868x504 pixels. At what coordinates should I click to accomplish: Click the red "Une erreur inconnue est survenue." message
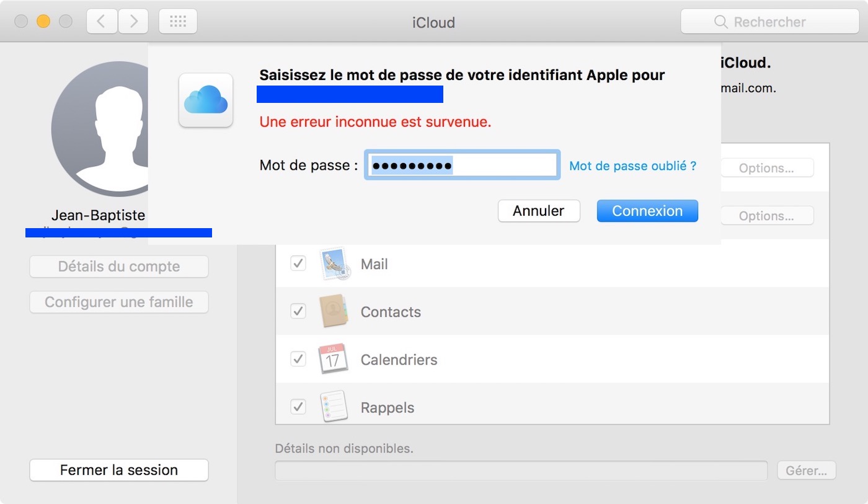pos(376,122)
